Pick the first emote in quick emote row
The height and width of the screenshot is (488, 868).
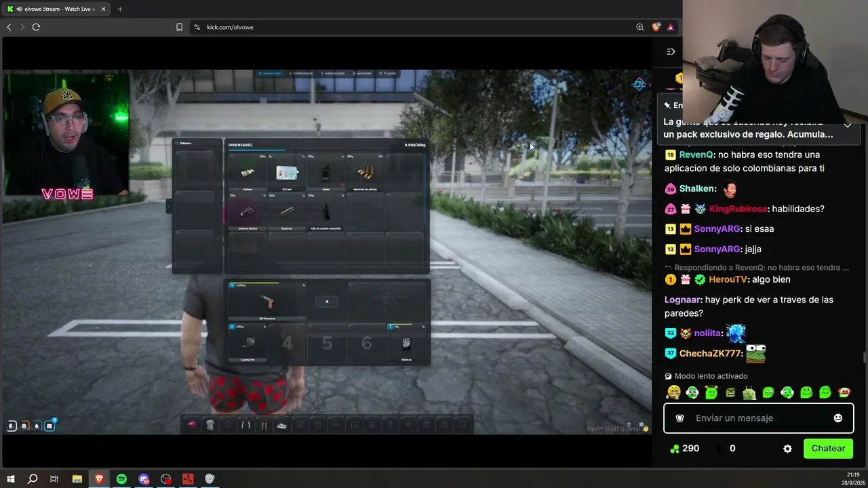tap(673, 392)
